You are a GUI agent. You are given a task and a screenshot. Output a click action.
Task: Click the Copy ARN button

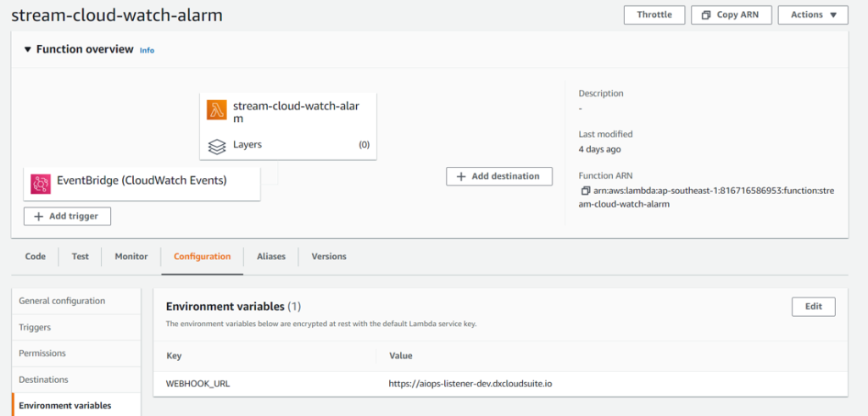[732, 15]
